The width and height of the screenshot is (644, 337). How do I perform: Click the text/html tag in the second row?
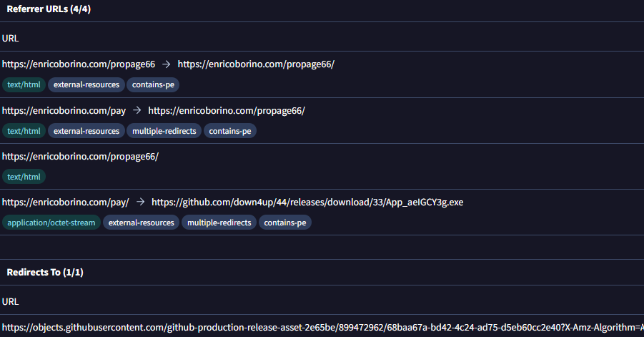click(x=24, y=131)
